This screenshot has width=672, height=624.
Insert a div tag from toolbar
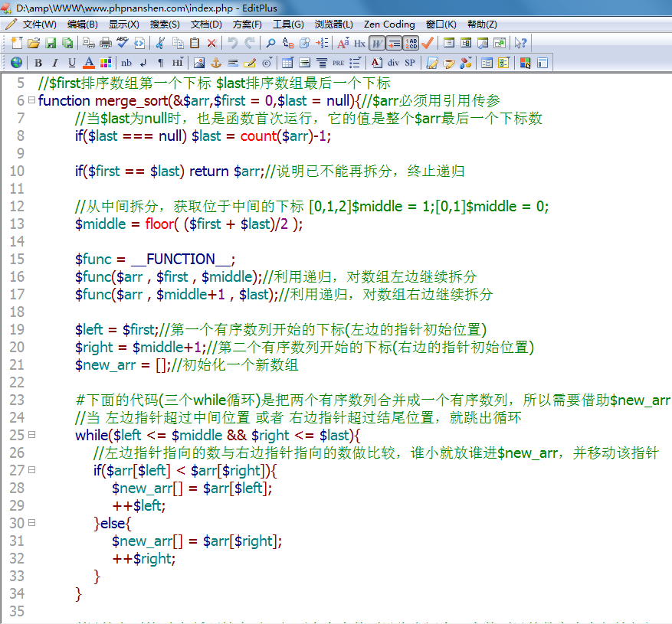[x=393, y=63]
